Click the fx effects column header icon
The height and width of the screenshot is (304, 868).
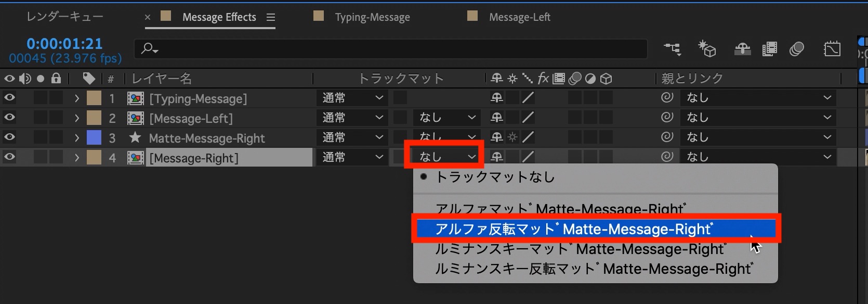(x=543, y=79)
